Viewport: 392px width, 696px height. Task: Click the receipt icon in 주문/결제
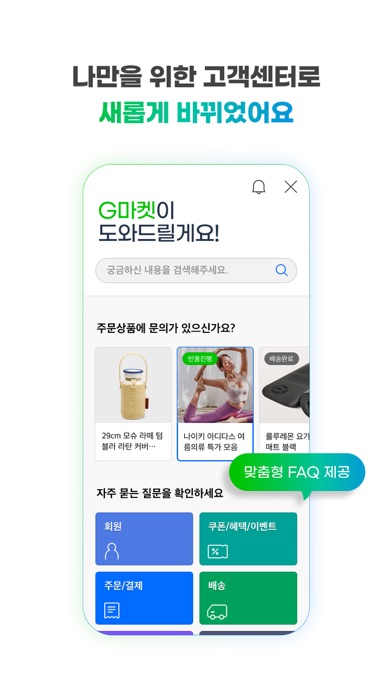click(112, 611)
